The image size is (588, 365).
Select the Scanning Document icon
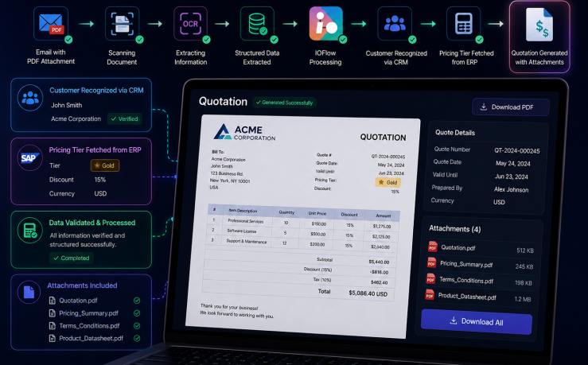click(x=123, y=23)
